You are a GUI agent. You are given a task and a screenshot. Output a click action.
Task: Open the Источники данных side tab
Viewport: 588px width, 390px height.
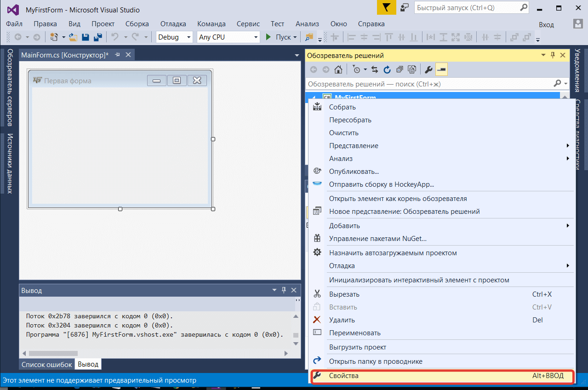[x=10, y=163]
